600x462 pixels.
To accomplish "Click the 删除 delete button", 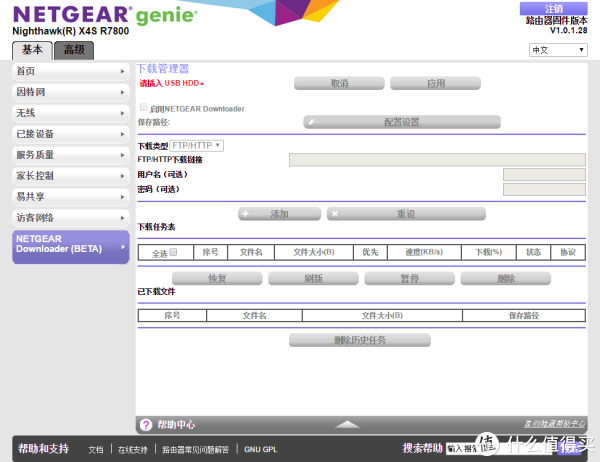I will (506, 278).
